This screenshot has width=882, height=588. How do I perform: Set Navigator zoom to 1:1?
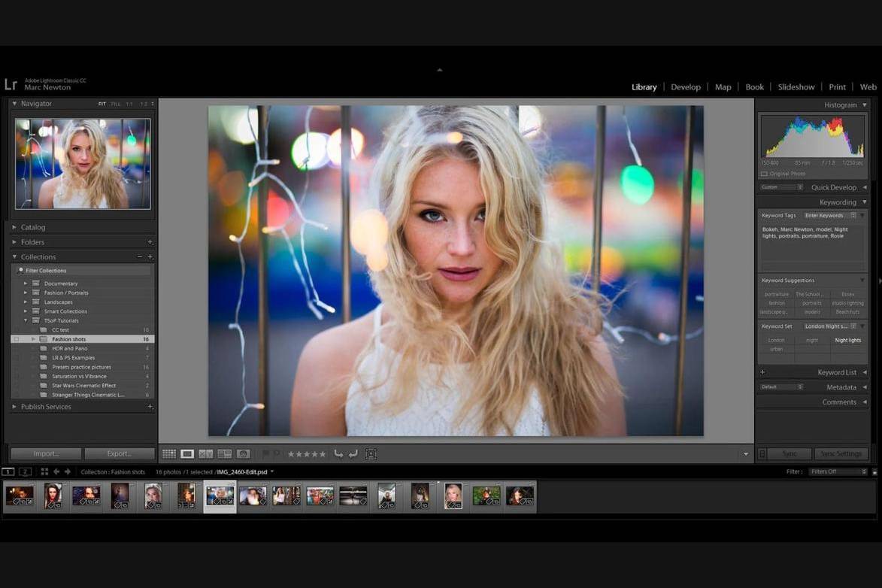click(x=129, y=104)
